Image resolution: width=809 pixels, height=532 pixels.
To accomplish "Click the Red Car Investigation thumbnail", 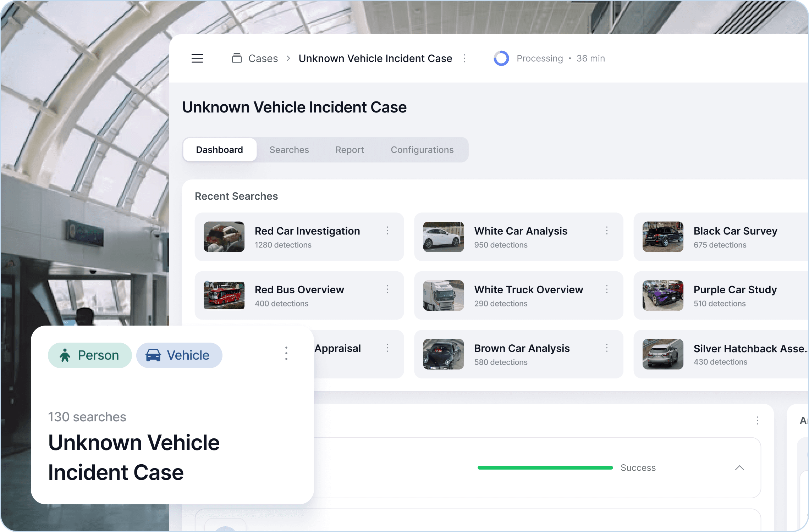I will (x=224, y=237).
